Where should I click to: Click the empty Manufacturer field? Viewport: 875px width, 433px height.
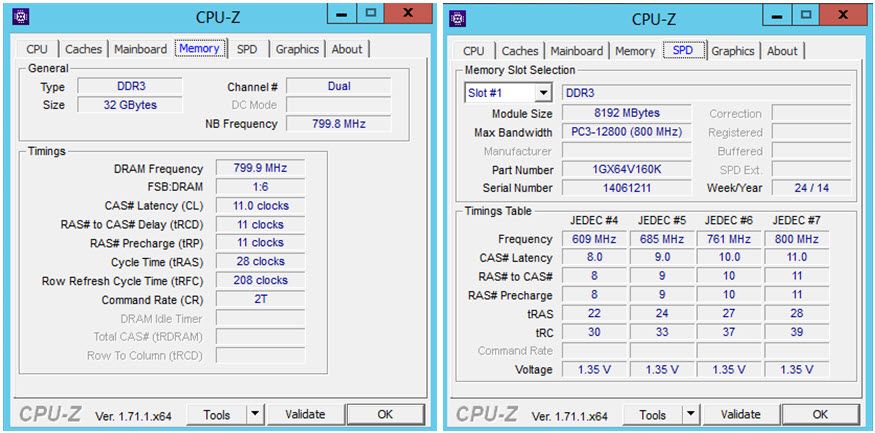click(x=627, y=151)
